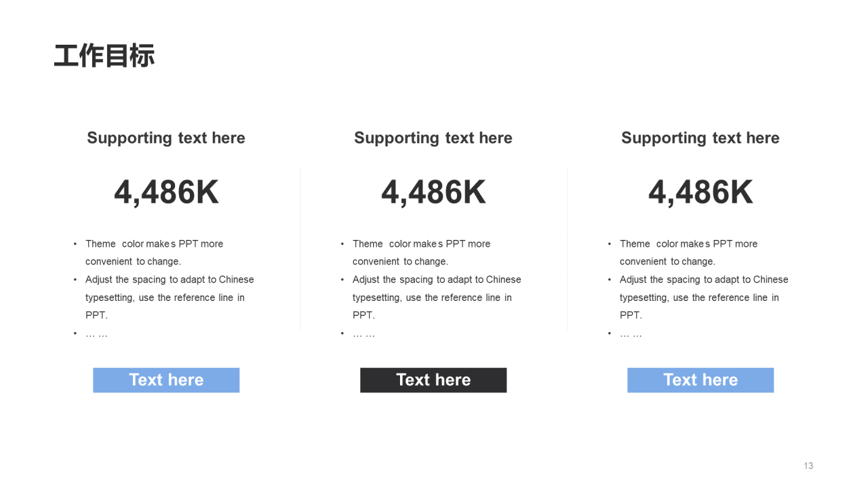Select the Adjust the spacing bullet in middle column

coord(437,297)
